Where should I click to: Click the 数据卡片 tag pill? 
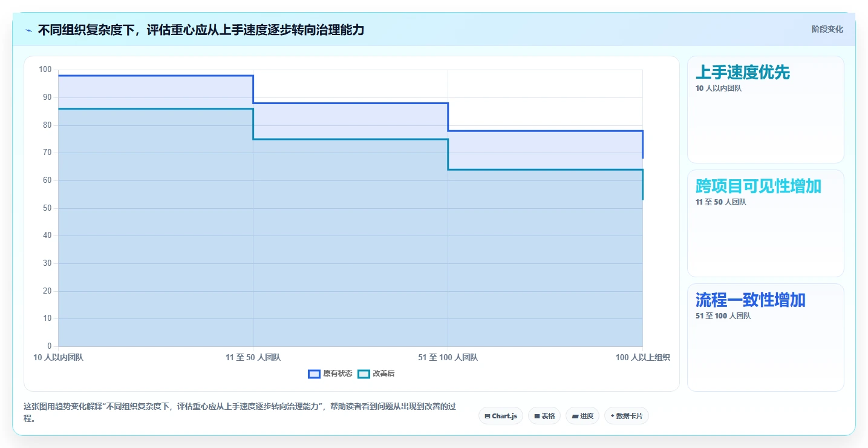click(627, 416)
